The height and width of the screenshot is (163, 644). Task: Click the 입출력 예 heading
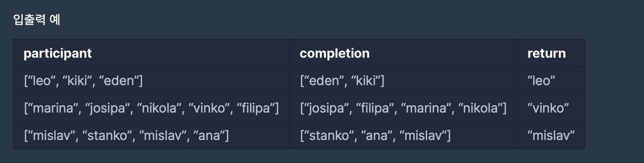(37, 19)
